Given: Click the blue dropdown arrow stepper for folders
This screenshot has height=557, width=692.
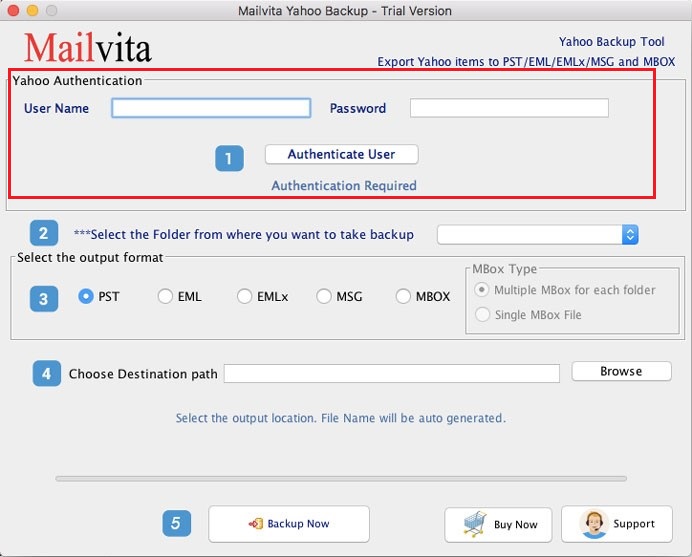Looking at the screenshot, I should tap(630, 235).
